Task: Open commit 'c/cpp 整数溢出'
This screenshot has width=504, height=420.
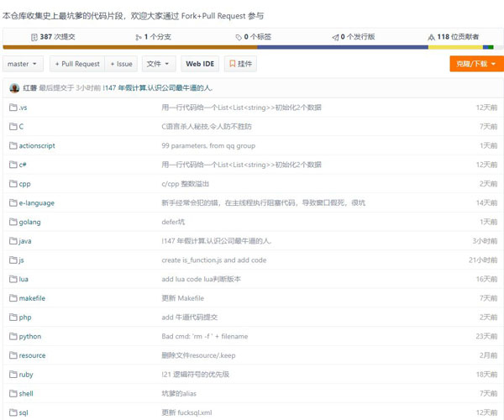Action: click(x=185, y=184)
